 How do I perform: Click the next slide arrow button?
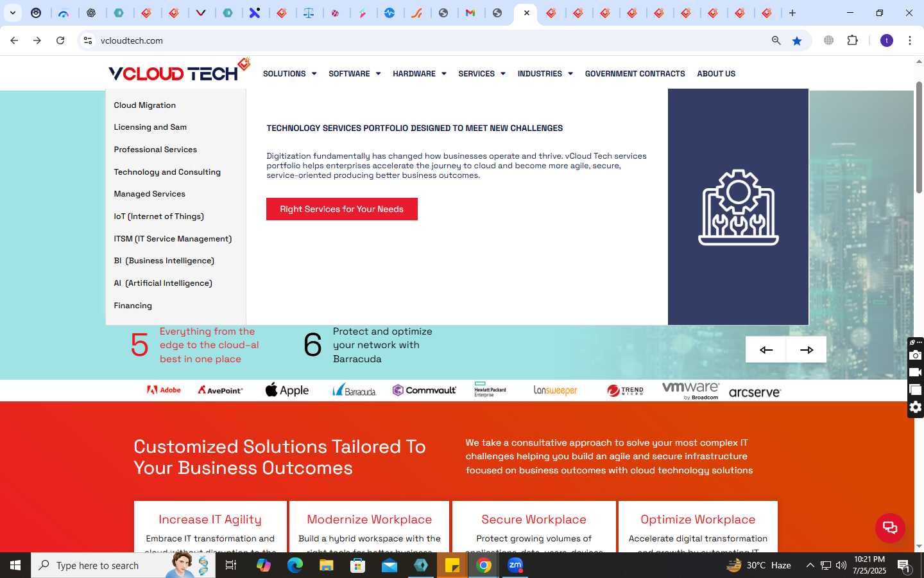[x=807, y=350]
